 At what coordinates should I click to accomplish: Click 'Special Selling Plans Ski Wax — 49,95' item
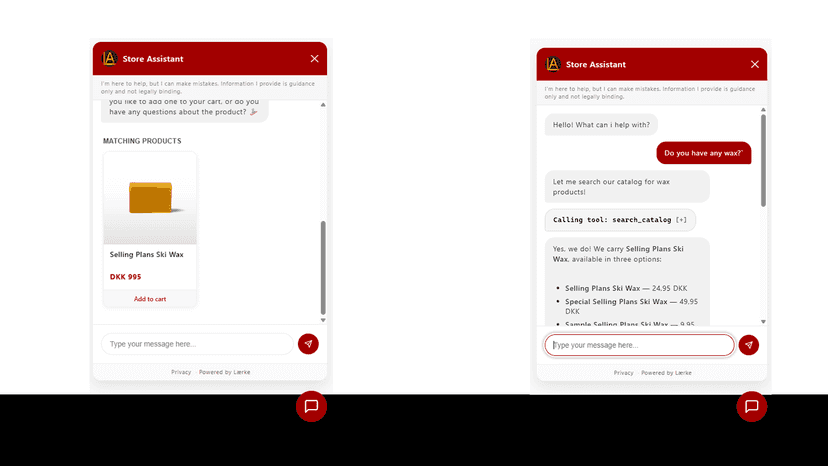(x=632, y=306)
